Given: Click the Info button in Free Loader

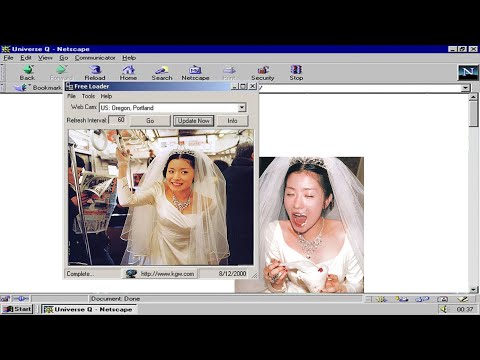Looking at the screenshot, I should 232,121.
